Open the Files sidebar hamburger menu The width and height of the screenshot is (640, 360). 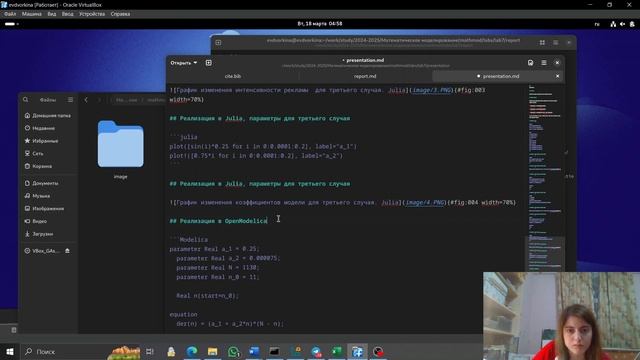click(x=70, y=100)
